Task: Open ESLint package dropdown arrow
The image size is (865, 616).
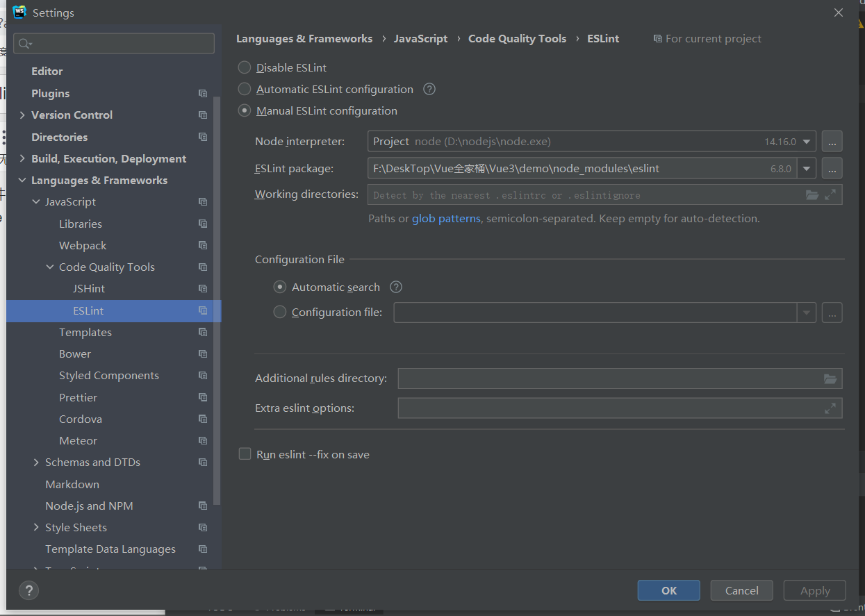Action: [x=807, y=168]
